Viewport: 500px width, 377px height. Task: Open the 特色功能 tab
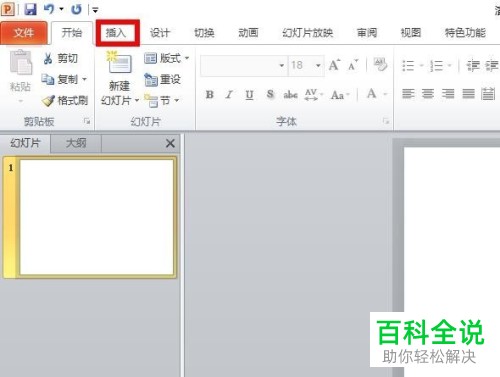pyautogui.click(x=465, y=33)
